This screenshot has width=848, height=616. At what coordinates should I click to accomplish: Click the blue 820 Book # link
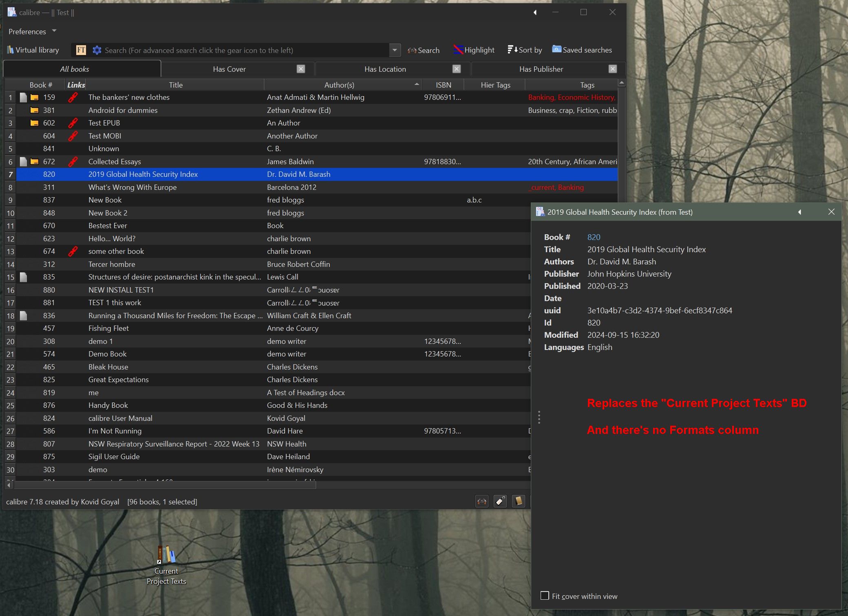594,237
